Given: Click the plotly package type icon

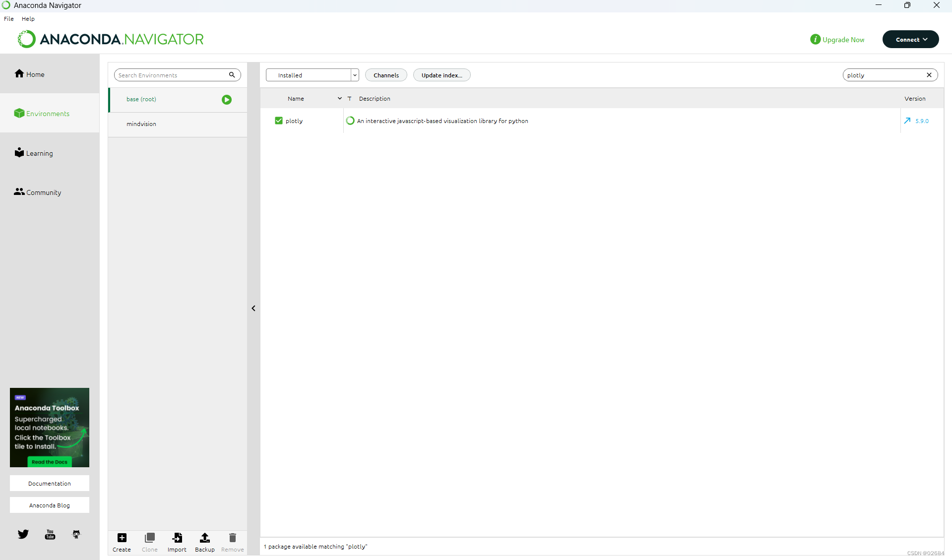Looking at the screenshot, I should point(350,121).
